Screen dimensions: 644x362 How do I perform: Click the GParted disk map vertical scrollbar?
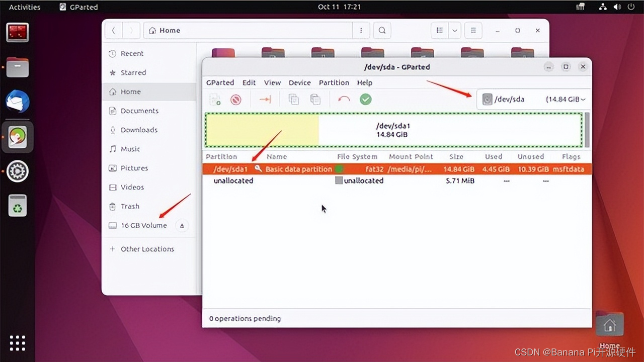tap(587, 130)
